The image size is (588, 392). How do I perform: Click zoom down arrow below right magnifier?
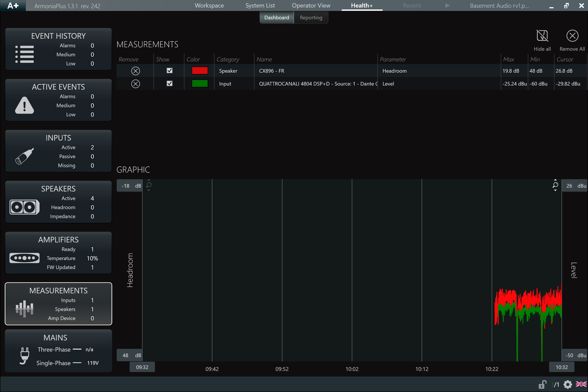(x=555, y=190)
